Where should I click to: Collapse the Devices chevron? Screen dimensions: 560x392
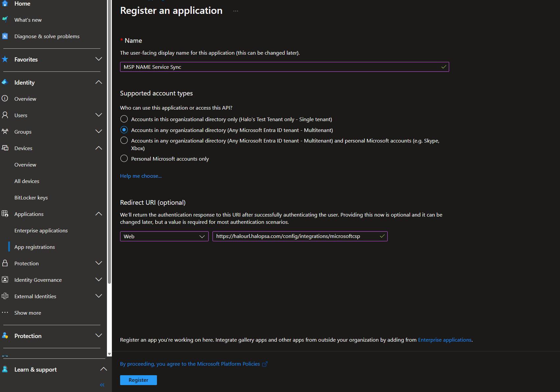point(99,148)
